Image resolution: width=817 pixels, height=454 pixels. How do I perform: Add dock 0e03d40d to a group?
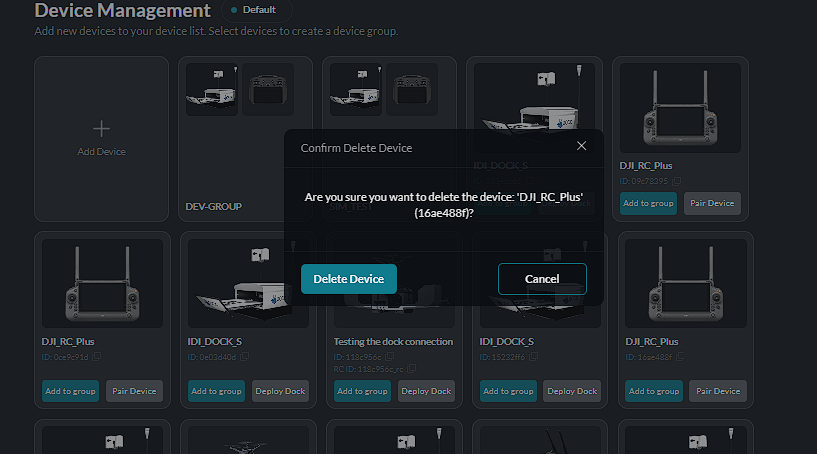pyautogui.click(x=216, y=391)
